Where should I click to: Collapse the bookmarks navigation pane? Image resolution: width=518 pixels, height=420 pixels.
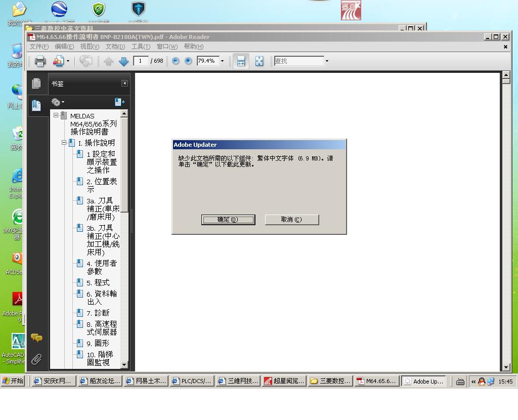coord(124,83)
